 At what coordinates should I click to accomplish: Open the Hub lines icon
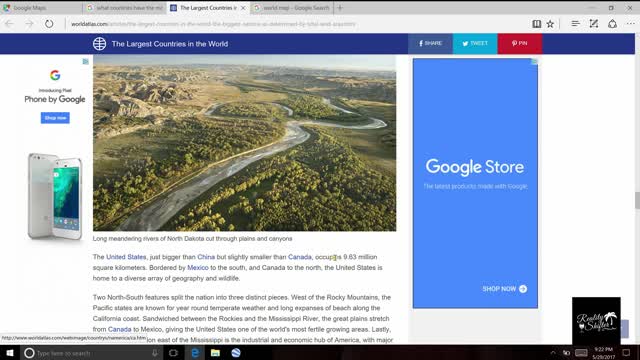[x=576, y=24]
